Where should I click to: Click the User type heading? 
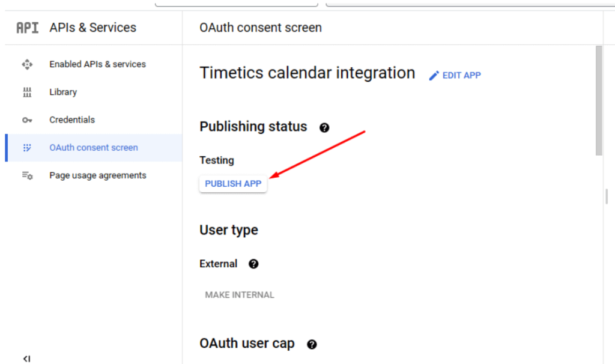coord(229,230)
